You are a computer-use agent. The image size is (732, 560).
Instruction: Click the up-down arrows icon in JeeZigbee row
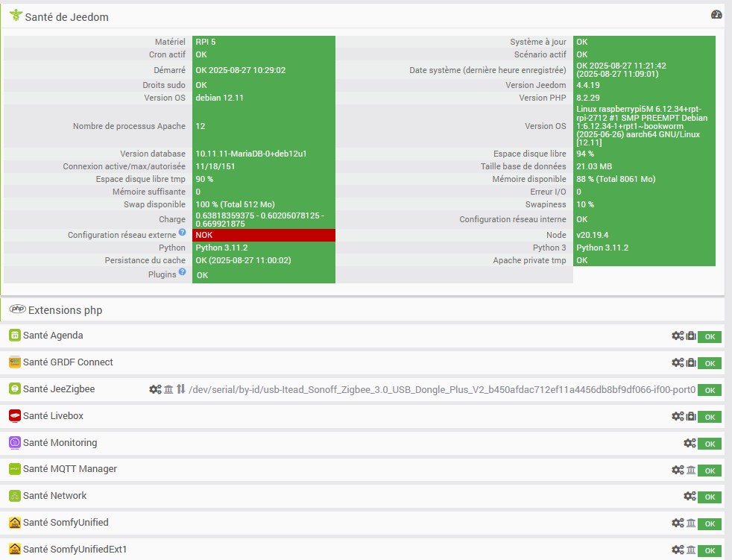click(x=180, y=388)
